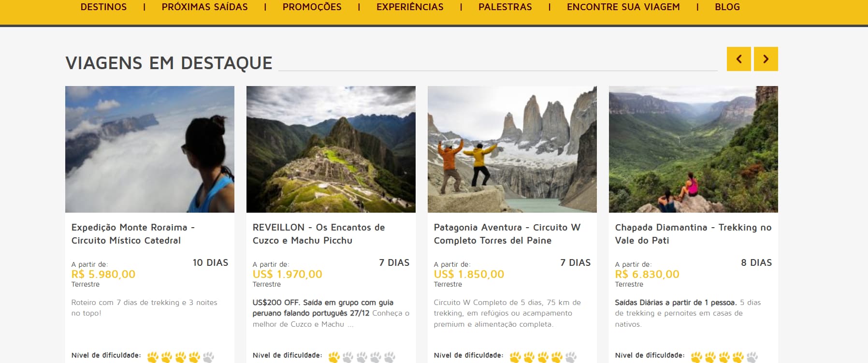
Task: Click the Machu Picchu photo thumbnail
Action: click(331, 149)
